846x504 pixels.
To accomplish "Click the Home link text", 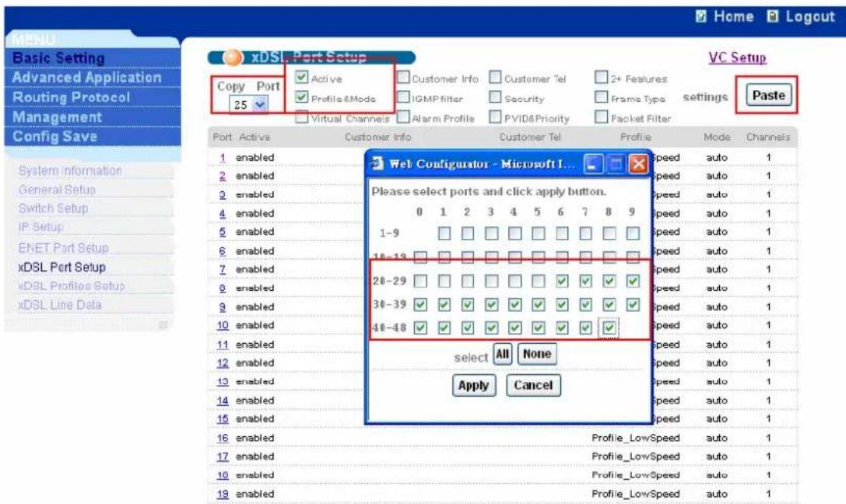I will 733,16.
